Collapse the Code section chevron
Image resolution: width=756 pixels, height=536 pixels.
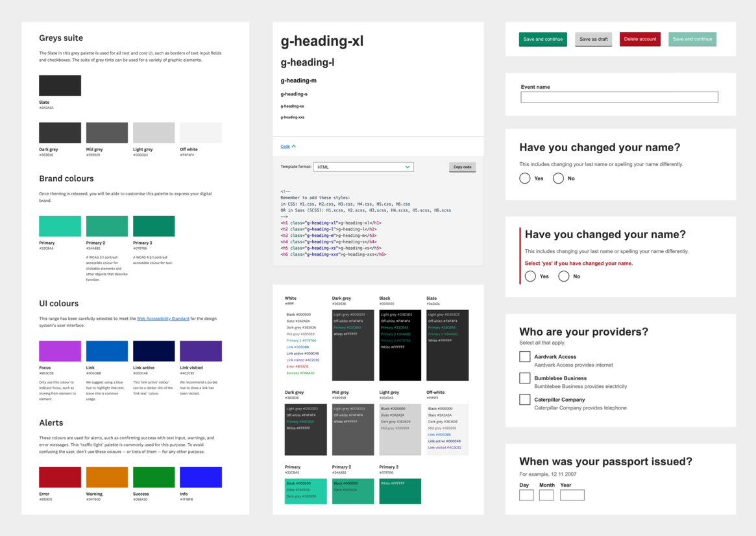tap(293, 147)
